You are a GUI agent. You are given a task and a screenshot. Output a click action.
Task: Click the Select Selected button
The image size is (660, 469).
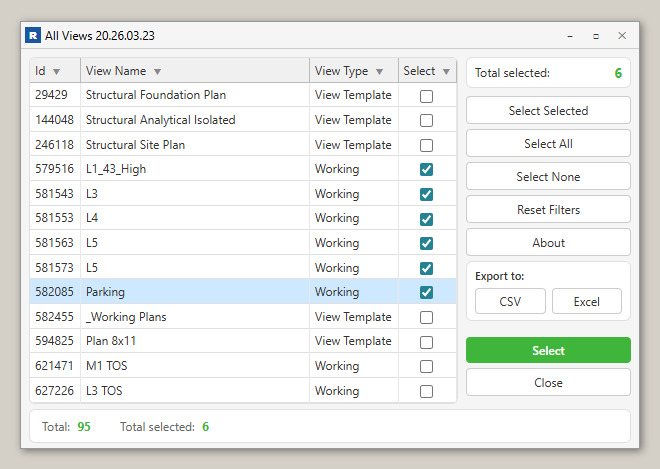tap(548, 110)
